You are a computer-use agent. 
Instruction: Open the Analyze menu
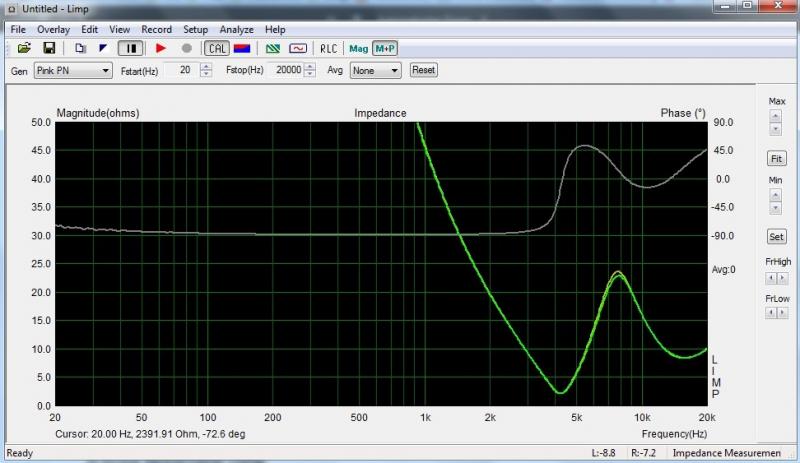pyautogui.click(x=236, y=30)
